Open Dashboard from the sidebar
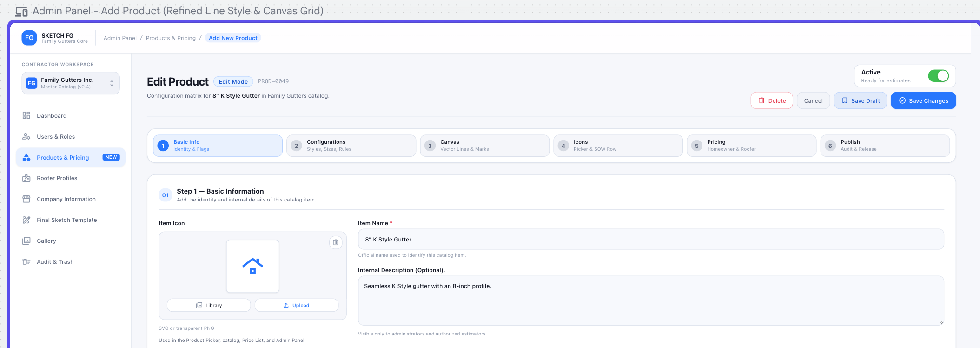 coord(71,115)
